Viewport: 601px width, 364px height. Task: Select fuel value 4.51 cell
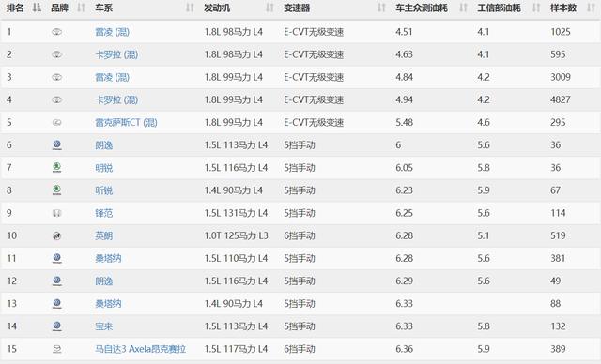[x=404, y=32]
